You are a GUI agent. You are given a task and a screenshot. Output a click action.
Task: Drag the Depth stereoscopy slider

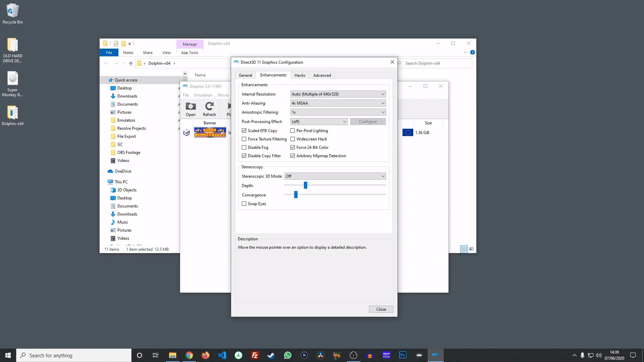[305, 185]
